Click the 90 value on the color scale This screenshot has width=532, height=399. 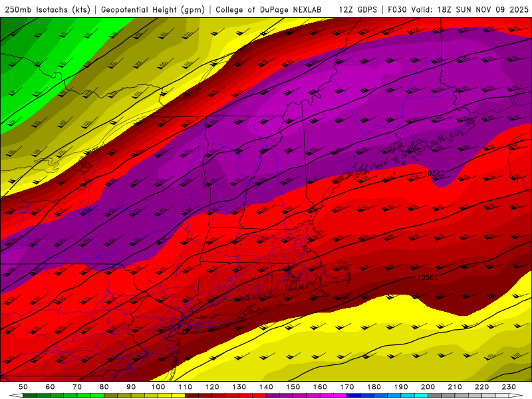pos(131,387)
